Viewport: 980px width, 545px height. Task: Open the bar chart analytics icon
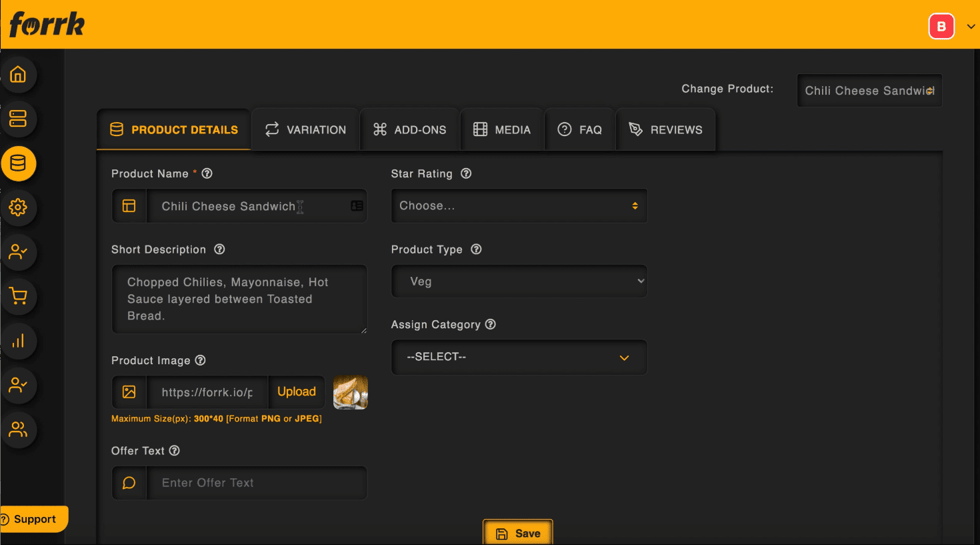tap(18, 341)
